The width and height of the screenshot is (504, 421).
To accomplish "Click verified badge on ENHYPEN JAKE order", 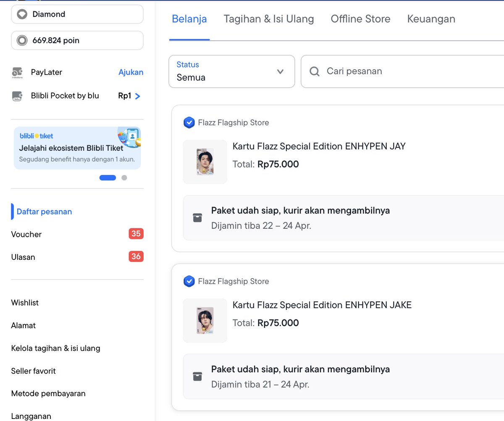I will point(189,281).
